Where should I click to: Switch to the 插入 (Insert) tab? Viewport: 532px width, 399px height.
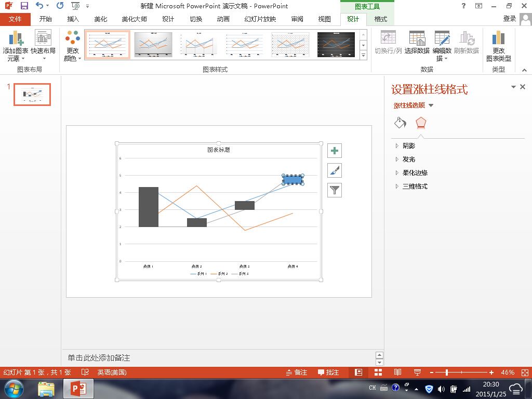click(x=73, y=19)
